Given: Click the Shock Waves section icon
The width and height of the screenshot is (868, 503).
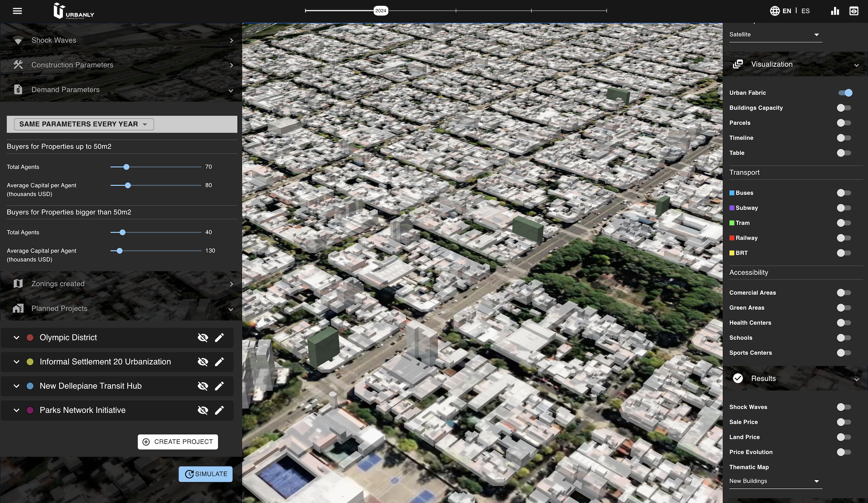Looking at the screenshot, I should click(x=18, y=41).
